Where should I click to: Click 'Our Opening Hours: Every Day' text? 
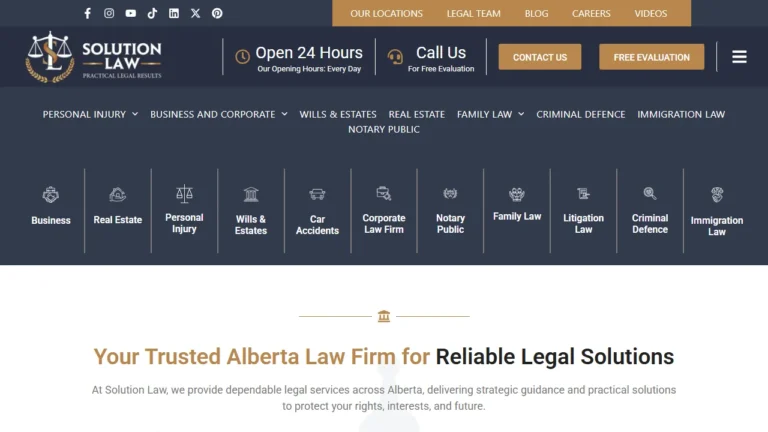tap(309, 69)
